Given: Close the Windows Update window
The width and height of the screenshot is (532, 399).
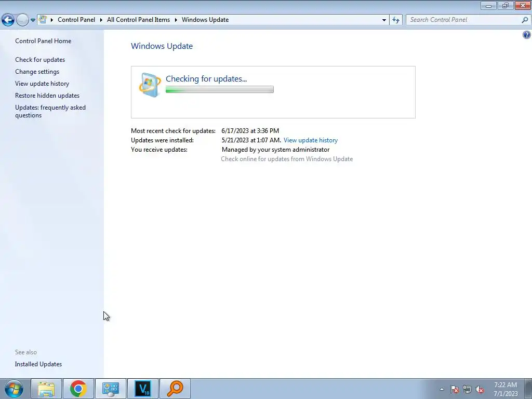Looking at the screenshot, I should tap(523, 5).
